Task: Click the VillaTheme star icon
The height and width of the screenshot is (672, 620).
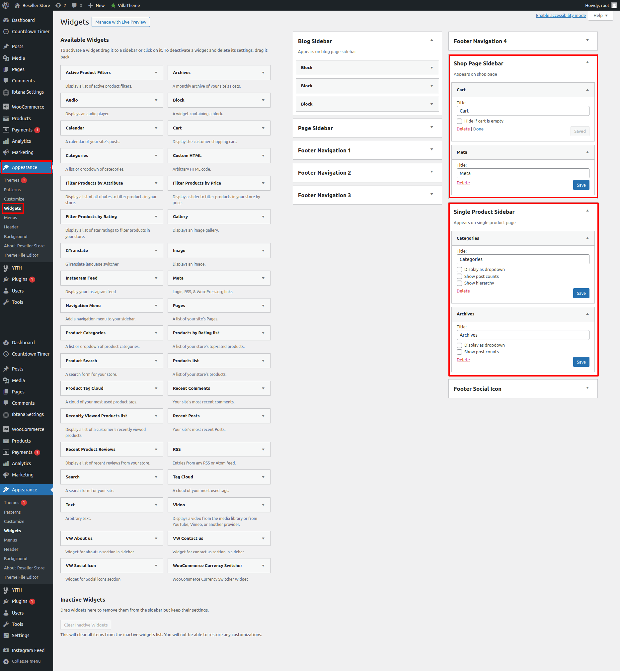Action: coord(114,5)
